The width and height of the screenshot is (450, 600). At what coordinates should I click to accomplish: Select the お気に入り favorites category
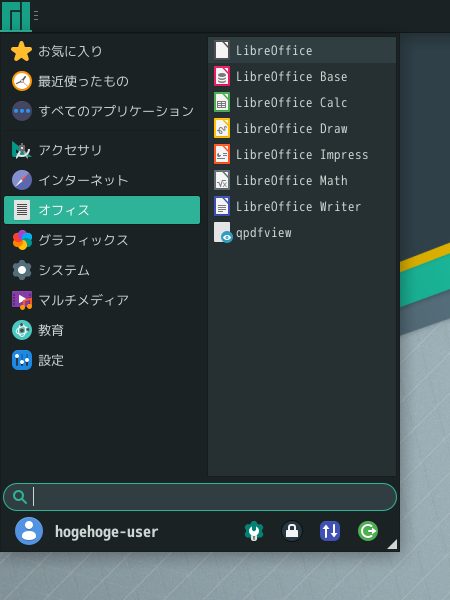click(x=102, y=51)
